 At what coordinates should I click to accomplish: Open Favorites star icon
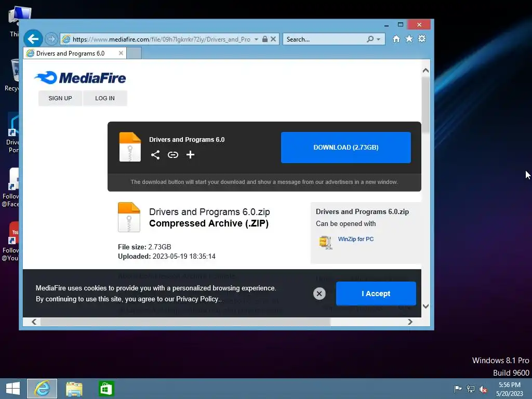click(x=409, y=38)
